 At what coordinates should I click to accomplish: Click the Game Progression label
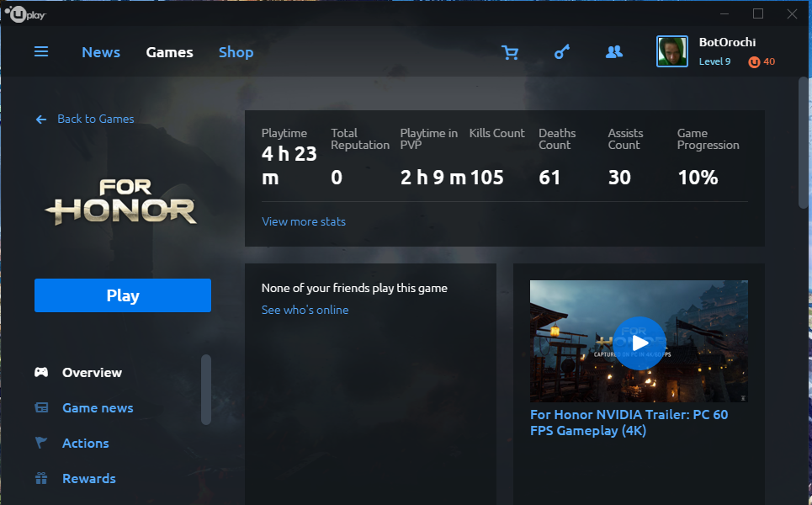708,140
